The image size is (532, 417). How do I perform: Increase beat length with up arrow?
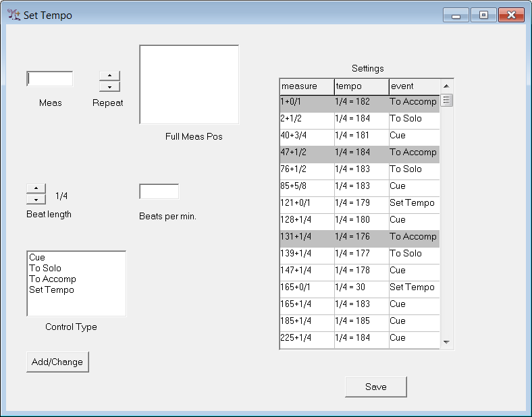click(36, 188)
